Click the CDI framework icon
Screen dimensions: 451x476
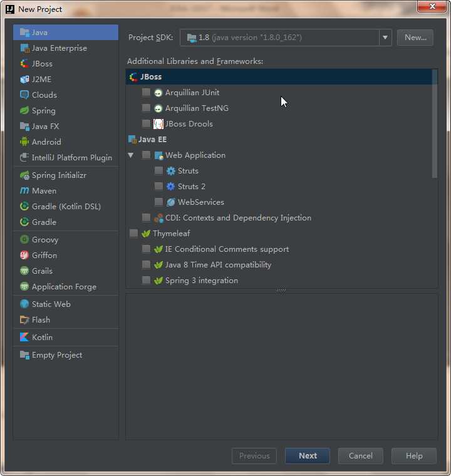coord(158,218)
